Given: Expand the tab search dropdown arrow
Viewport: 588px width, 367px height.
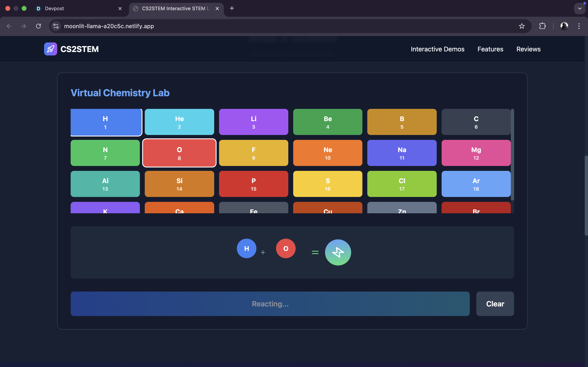Looking at the screenshot, I should 579,9.
